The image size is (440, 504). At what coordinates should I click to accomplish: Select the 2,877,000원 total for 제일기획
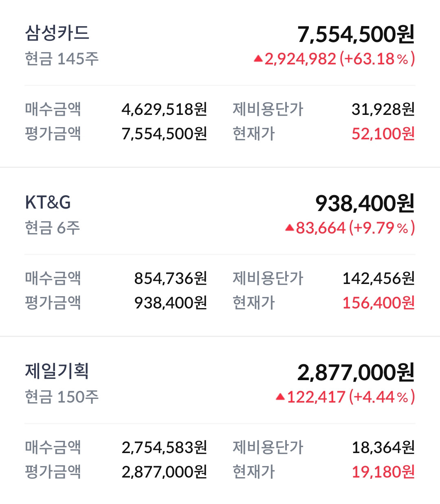click(356, 372)
